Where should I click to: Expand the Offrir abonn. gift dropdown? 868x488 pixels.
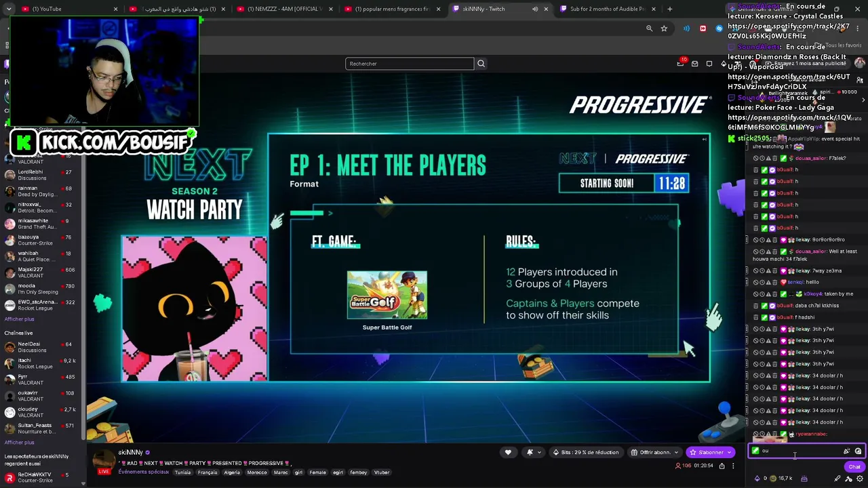point(676,452)
